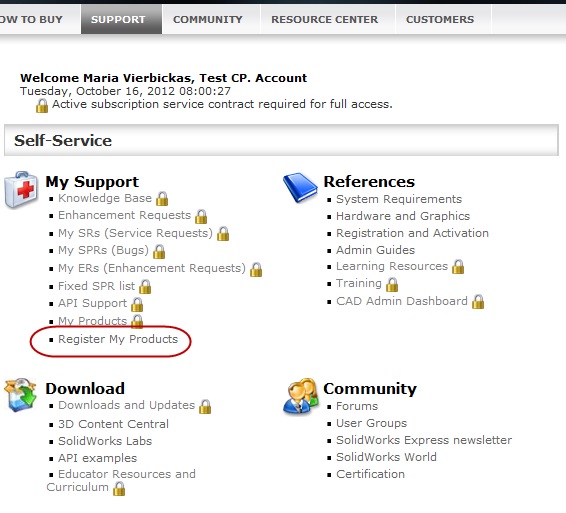This screenshot has height=513, width=566.
Task: Click the lock icon beside Downloads and Updates
Action: pos(205,407)
